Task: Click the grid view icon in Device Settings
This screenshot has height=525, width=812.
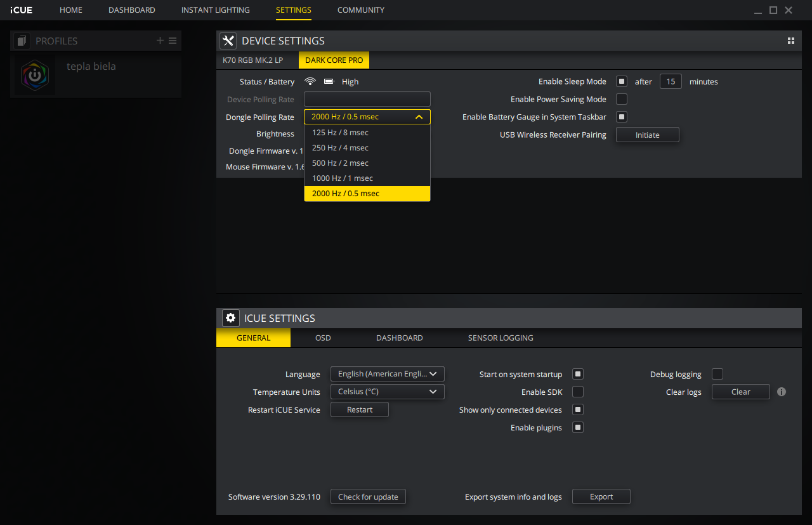Action: (x=791, y=41)
